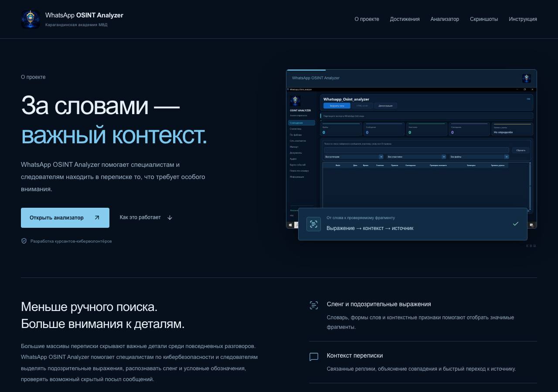Click the scan icon in the «Выражение → контекст → источник» card
This screenshot has height=392, width=558.
click(x=313, y=224)
